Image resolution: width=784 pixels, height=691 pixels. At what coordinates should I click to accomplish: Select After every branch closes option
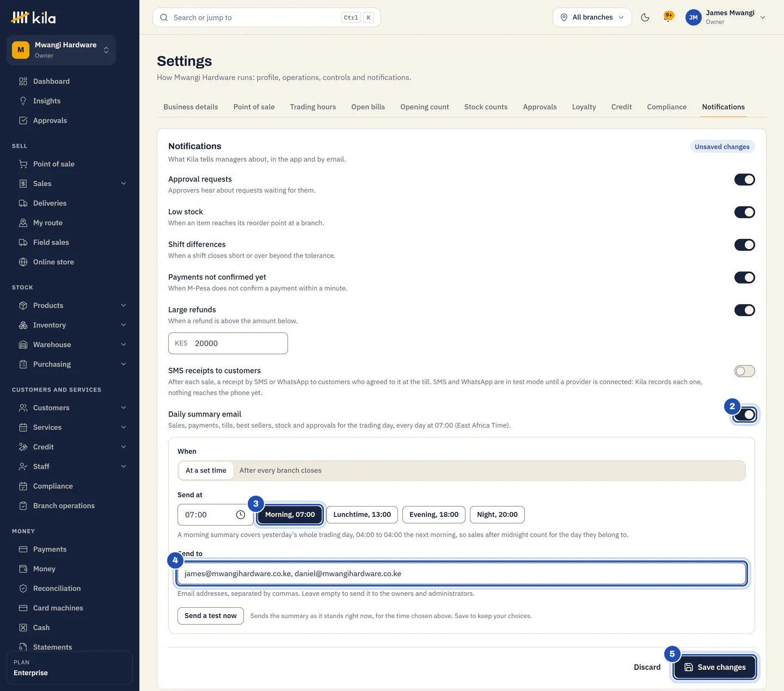tap(280, 471)
